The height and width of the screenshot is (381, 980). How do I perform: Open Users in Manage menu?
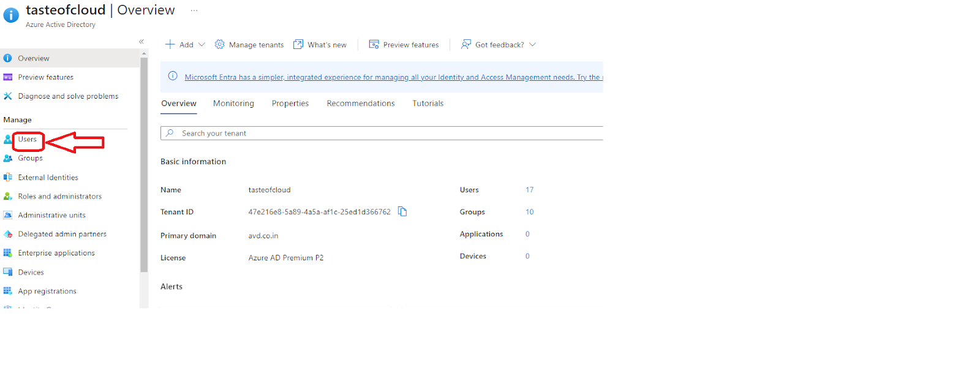(x=28, y=140)
